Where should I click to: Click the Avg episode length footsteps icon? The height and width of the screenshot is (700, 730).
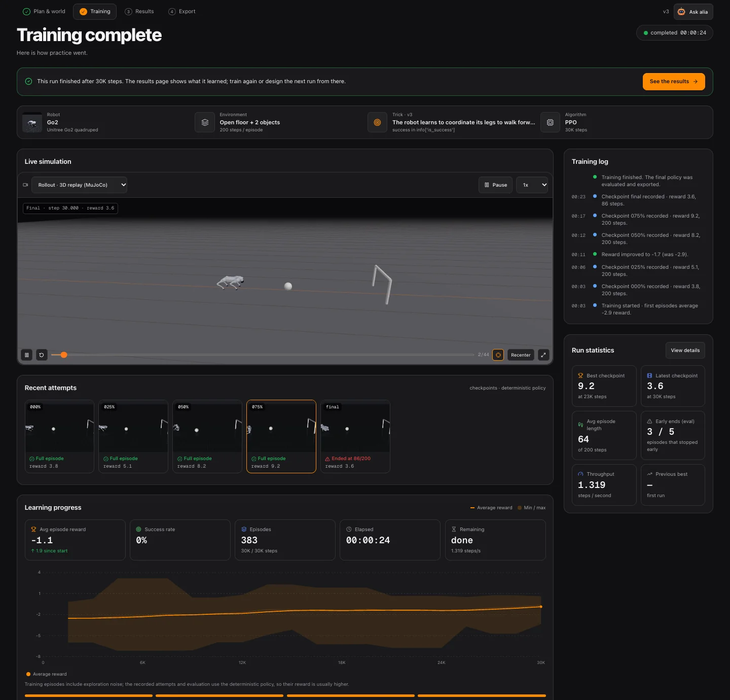point(580,425)
